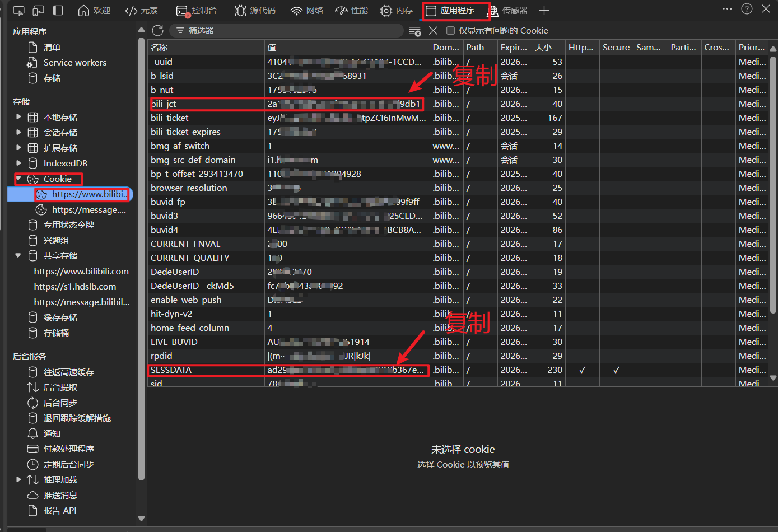
Task: Expand the 扩展存储 tree node
Action: pos(18,148)
